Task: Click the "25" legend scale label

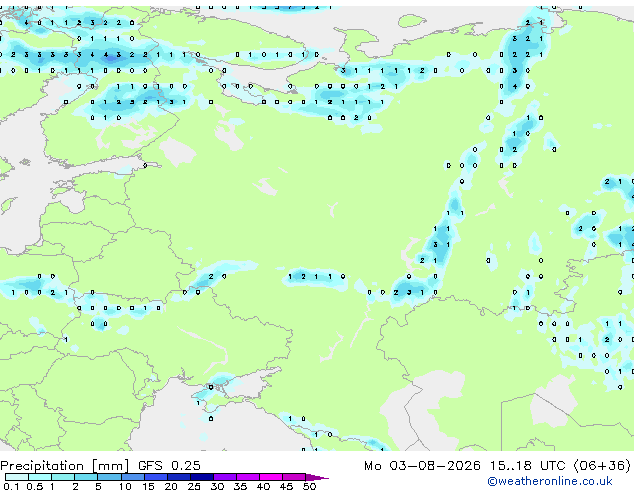Action: point(194,486)
